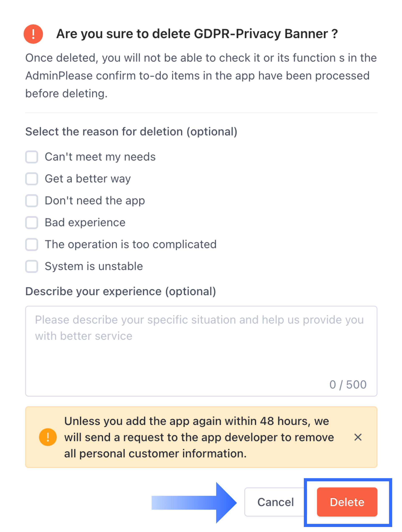Screen dimensions: 402x532
Task: Tick the "Get a better way" option
Action: click(32, 179)
